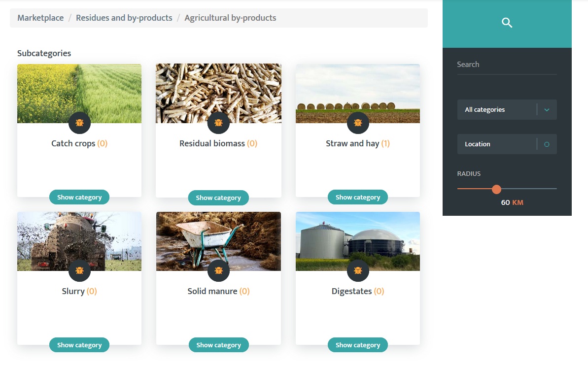Click the bug icon on Residual biomass card
The height and width of the screenshot is (367, 588).
pos(219,123)
